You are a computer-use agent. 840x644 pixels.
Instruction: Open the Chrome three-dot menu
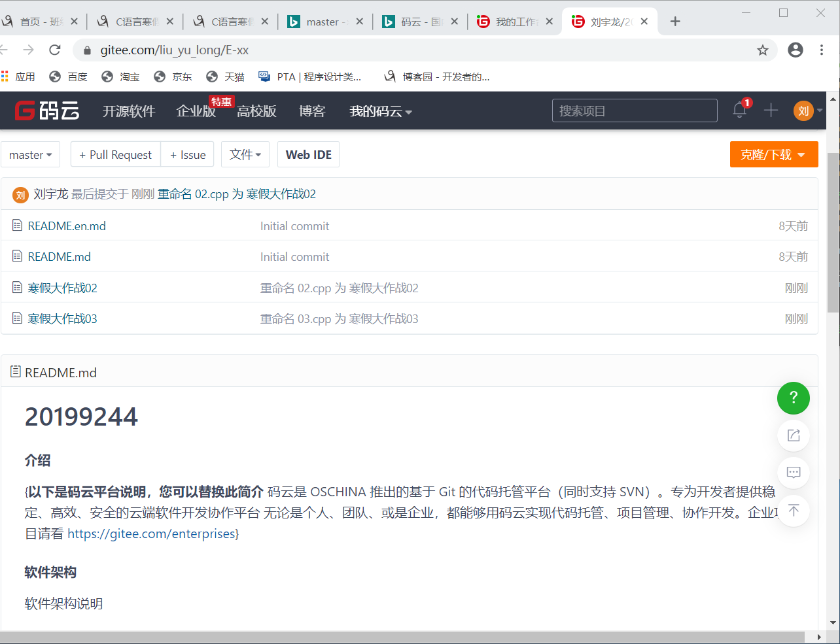point(822,50)
